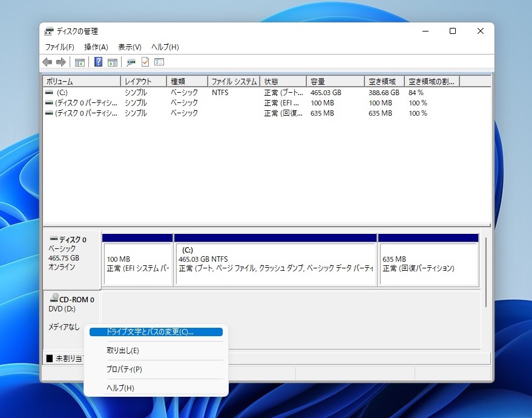The width and height of the screenshot is (532, 418).
Task: Click the 正常 (回復... status cell
Action: click(x=283, y=113)
